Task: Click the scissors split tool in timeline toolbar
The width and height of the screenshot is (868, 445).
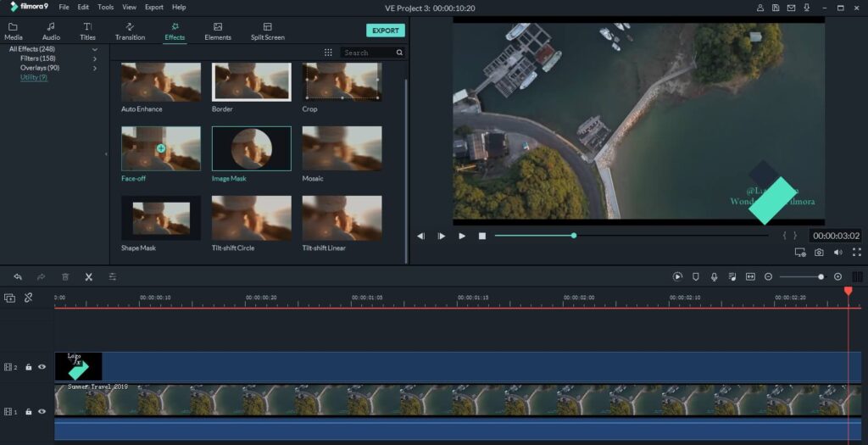Action: [88, 277]
